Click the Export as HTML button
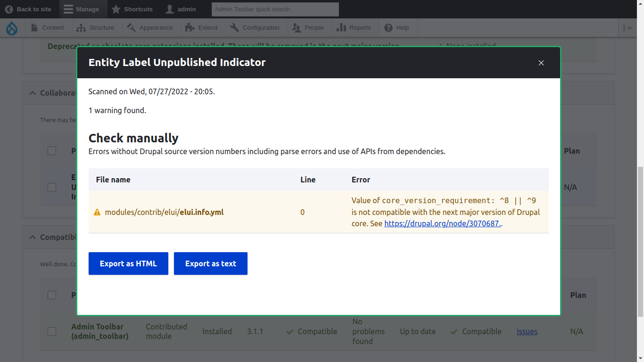Image resolution: width=644 pixels, height=362 pixels. (x=128, y=263)
